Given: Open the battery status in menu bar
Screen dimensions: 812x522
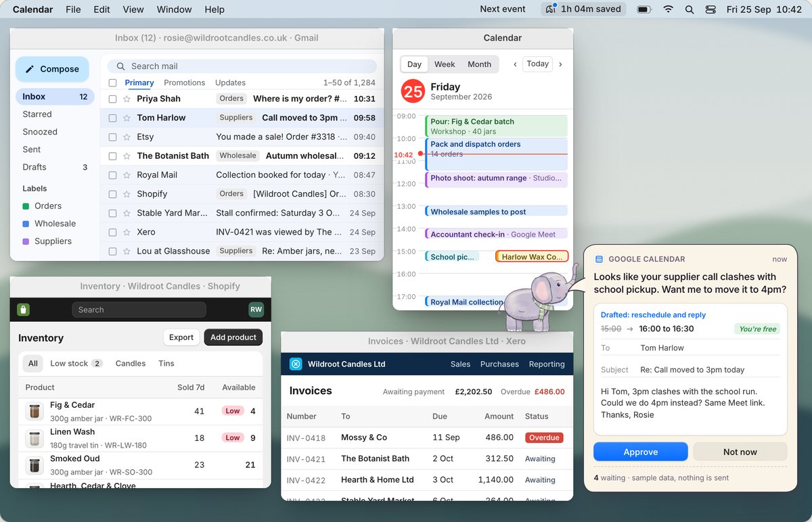Looking at the screenshot, I should click(644, 9).
